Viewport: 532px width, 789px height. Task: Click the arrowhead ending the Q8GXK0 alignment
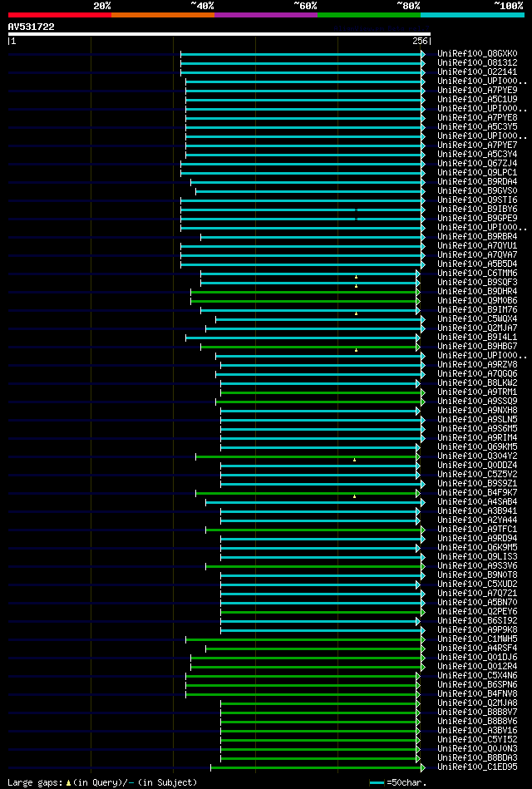423,54
